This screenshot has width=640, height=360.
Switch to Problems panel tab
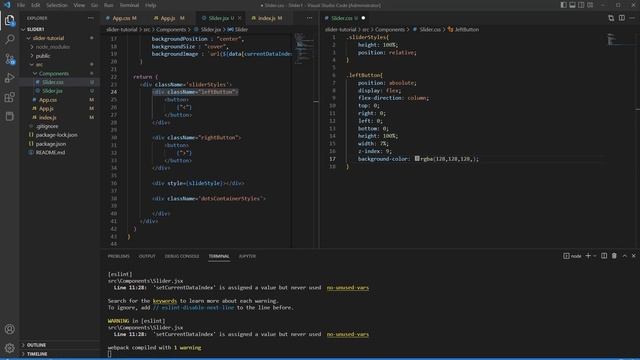(118, 256)
